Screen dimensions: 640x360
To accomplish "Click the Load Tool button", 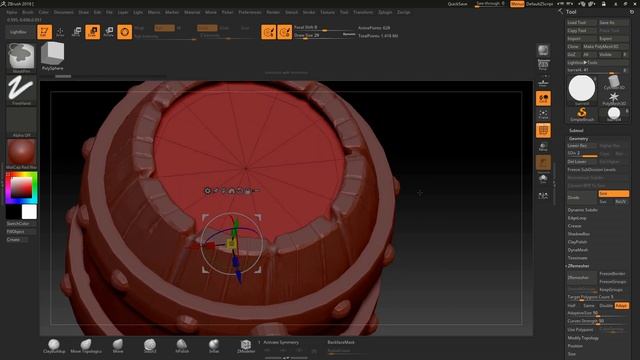I will 582,22.
